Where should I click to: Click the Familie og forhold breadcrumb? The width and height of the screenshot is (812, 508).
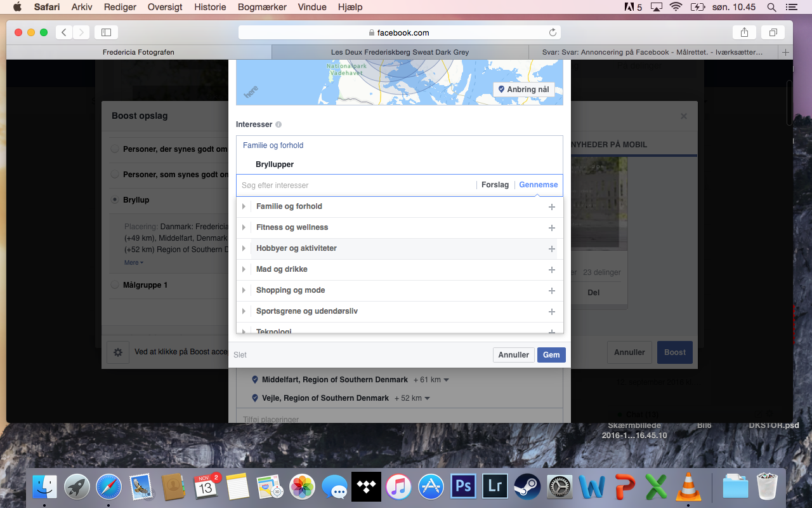point(273,145)
